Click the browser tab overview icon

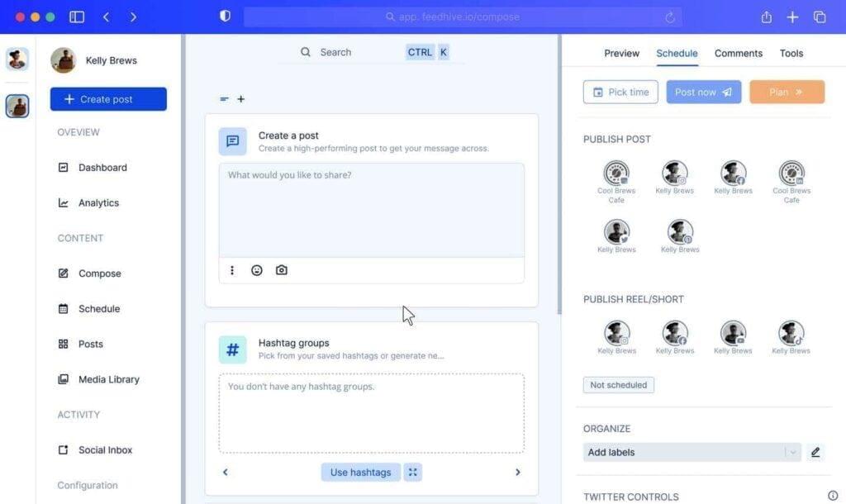[x=820, y=17]
